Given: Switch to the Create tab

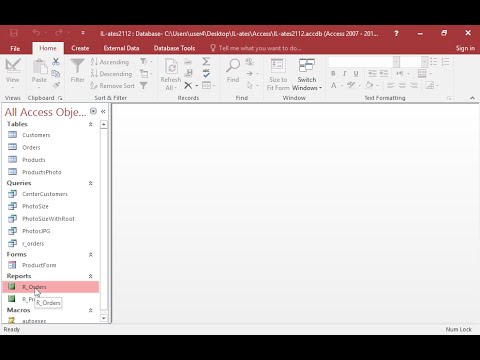Looking at the screenshot, I should (80, 48).
